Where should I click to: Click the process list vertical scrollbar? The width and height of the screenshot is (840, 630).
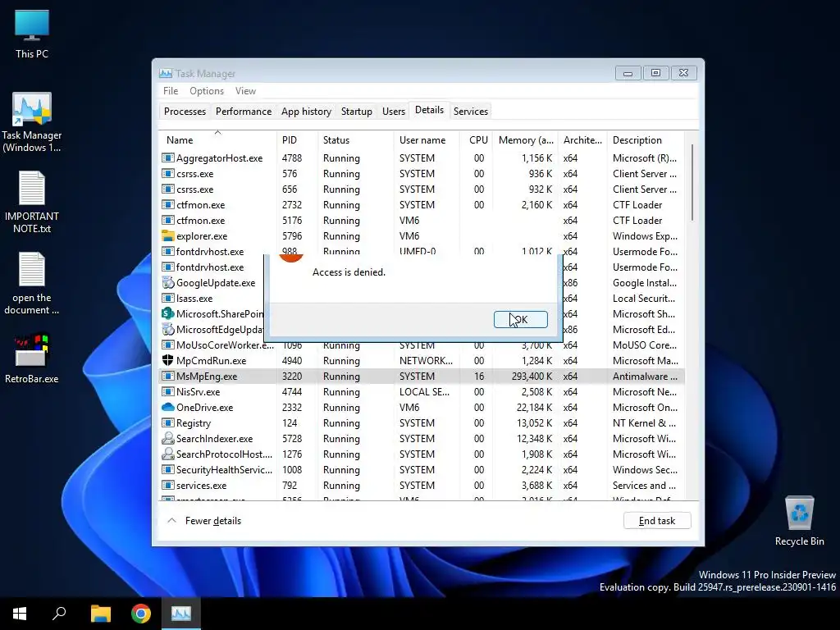click(692, 182)
